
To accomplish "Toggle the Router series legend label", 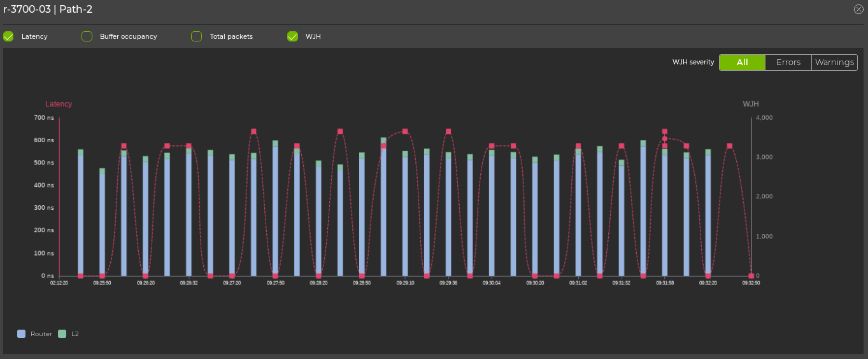I will [41, 334].
